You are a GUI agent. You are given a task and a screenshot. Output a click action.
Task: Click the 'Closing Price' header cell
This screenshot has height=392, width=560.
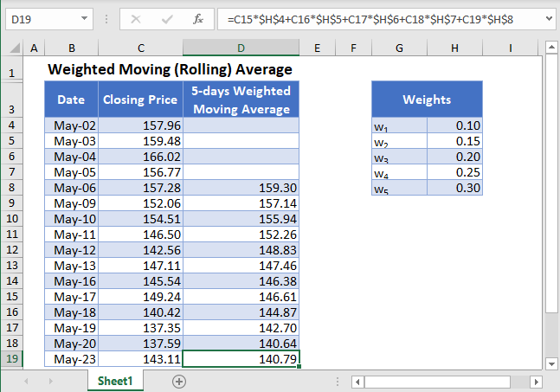click(140, 100)
